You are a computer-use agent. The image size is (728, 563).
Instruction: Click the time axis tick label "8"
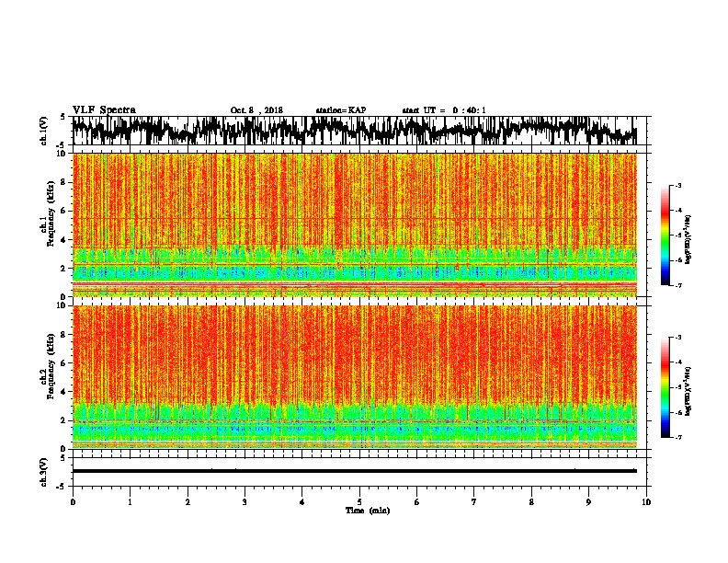coord(531,502)
